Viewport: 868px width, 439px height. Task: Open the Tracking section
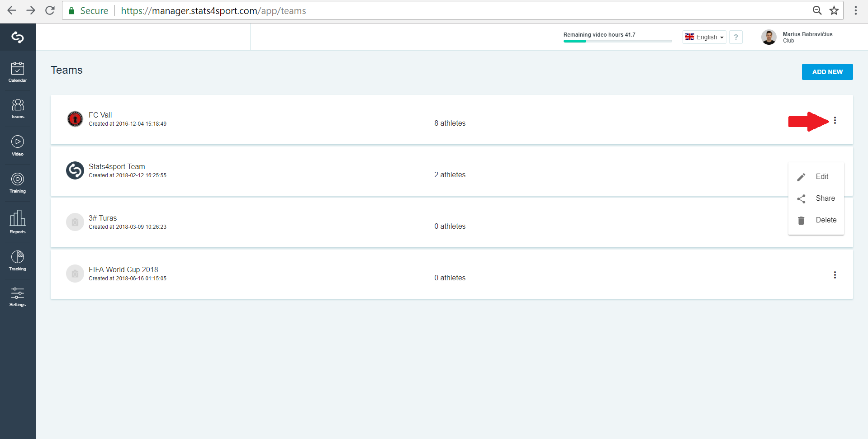click(x=18, y=261)
